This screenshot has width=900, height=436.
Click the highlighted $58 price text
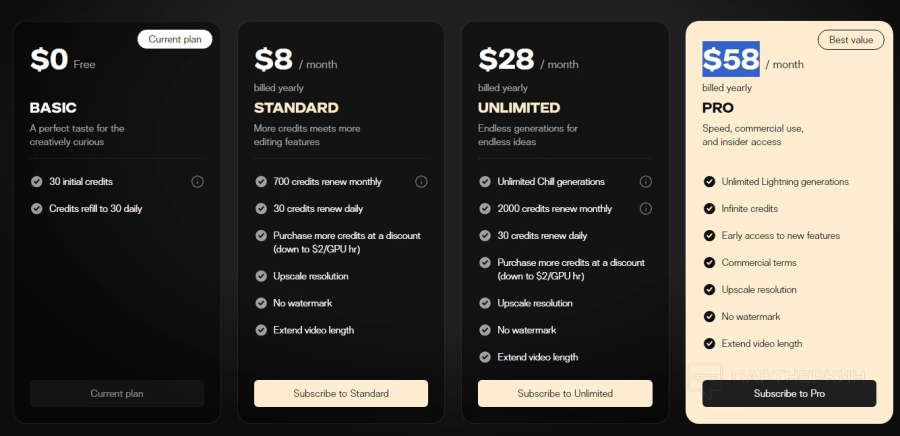pyautogui.click(x=731, y=59)
